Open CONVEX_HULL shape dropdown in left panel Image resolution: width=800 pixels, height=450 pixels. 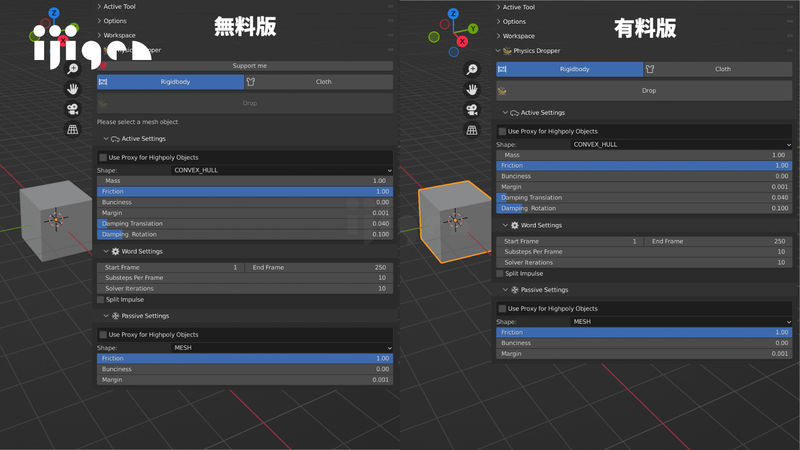pos(282,170)
